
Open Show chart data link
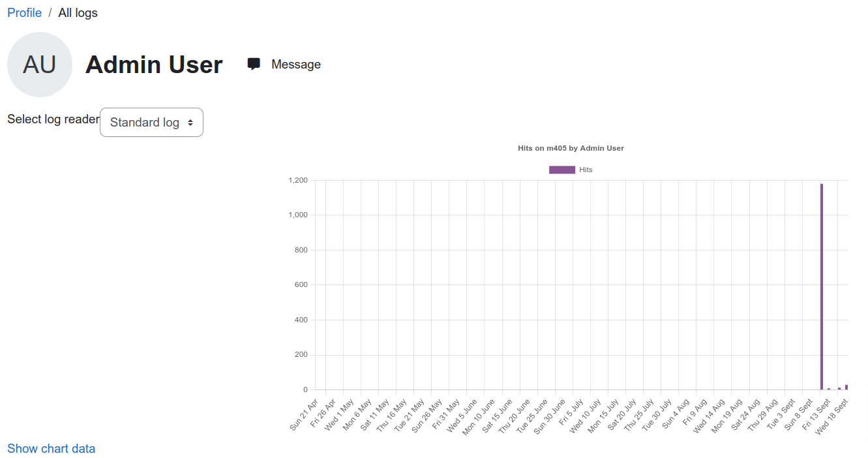pyautogui.click(x=52, y=448)
